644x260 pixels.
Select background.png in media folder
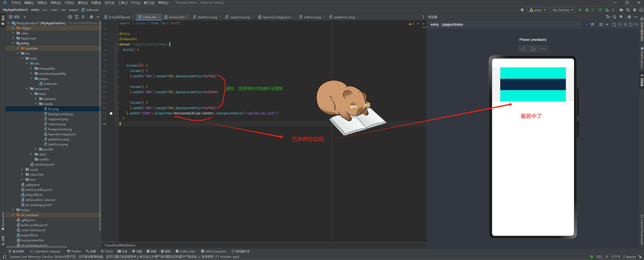[x=60, y=114]
